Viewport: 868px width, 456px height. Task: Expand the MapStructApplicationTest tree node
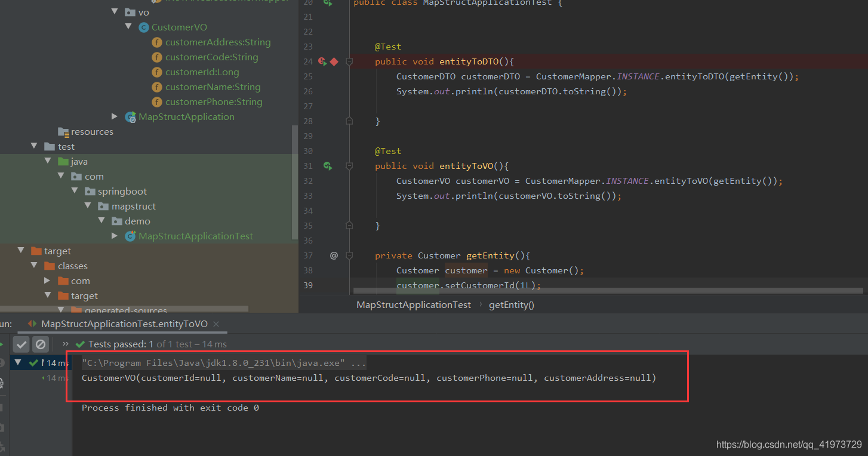(115, 236)
